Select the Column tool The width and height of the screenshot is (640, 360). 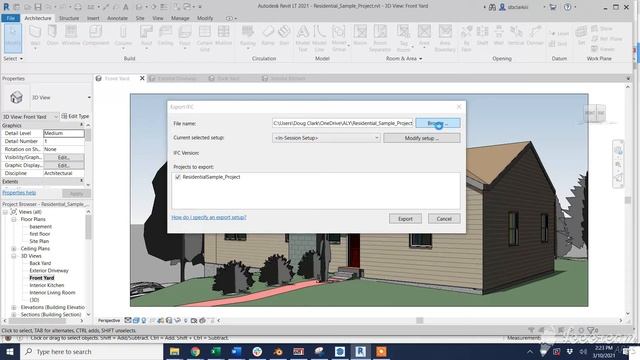(x=123, y=37)
